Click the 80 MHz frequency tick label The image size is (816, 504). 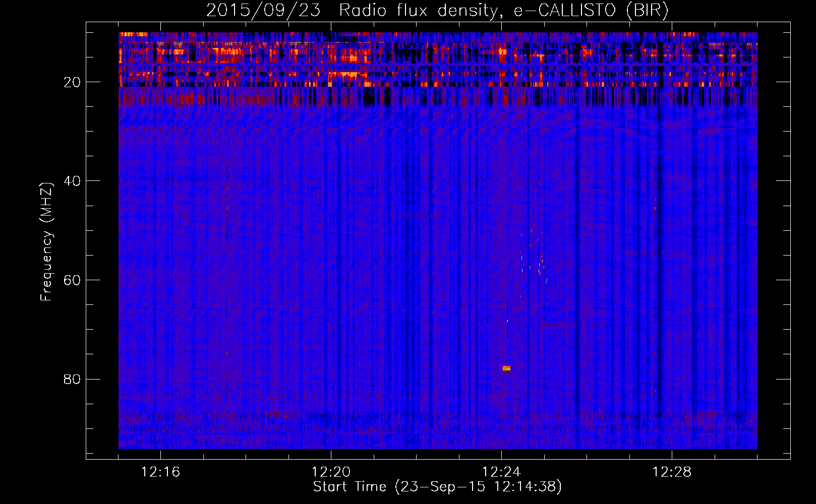tap(72, 379)
